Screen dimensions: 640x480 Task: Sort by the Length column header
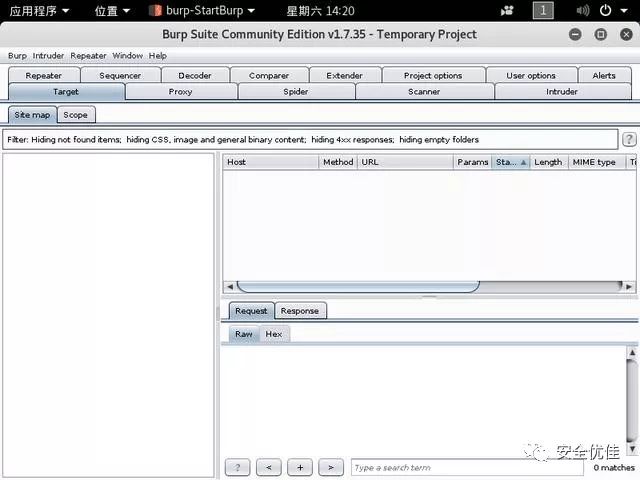[549, 162]
